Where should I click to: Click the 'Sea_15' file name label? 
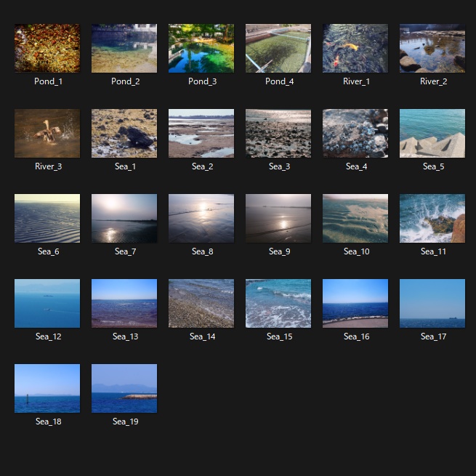pos(279,336)
